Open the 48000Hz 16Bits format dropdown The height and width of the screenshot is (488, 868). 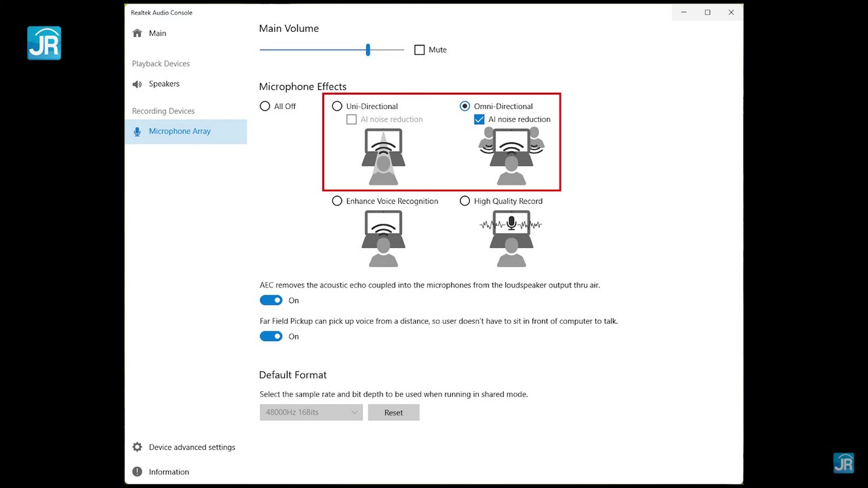coord(311,412)
